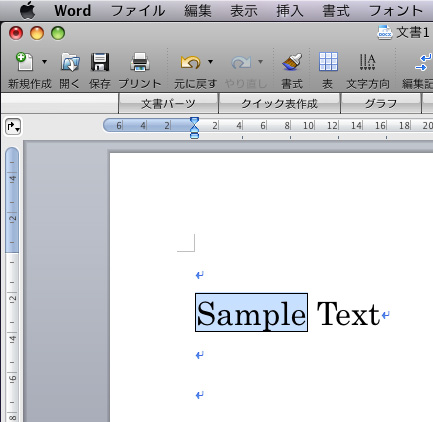Click the プリント printer icon

140,62
